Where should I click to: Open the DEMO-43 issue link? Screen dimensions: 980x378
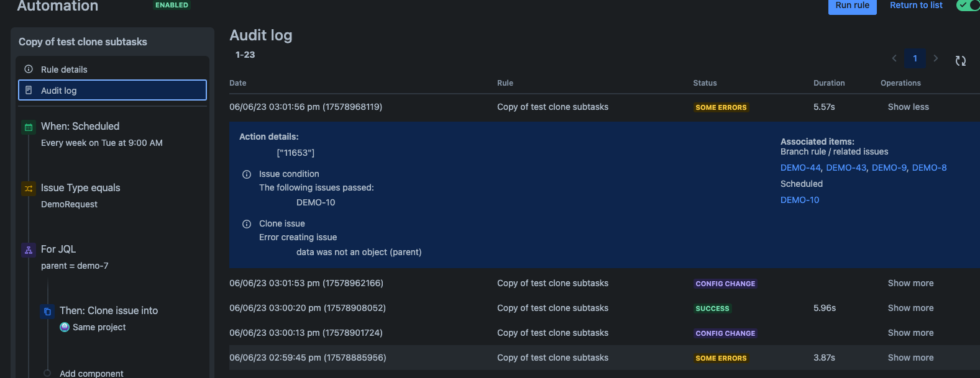pos(846,168)
